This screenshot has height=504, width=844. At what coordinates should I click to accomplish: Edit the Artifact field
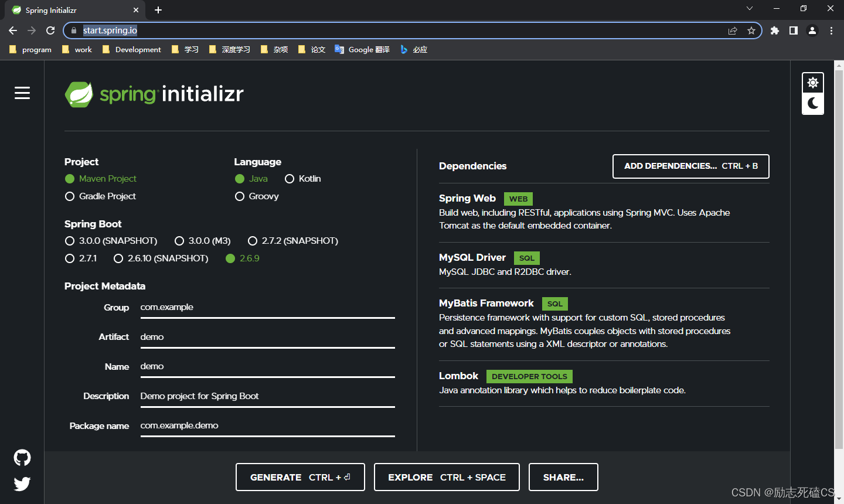click(x=267, y=338)
